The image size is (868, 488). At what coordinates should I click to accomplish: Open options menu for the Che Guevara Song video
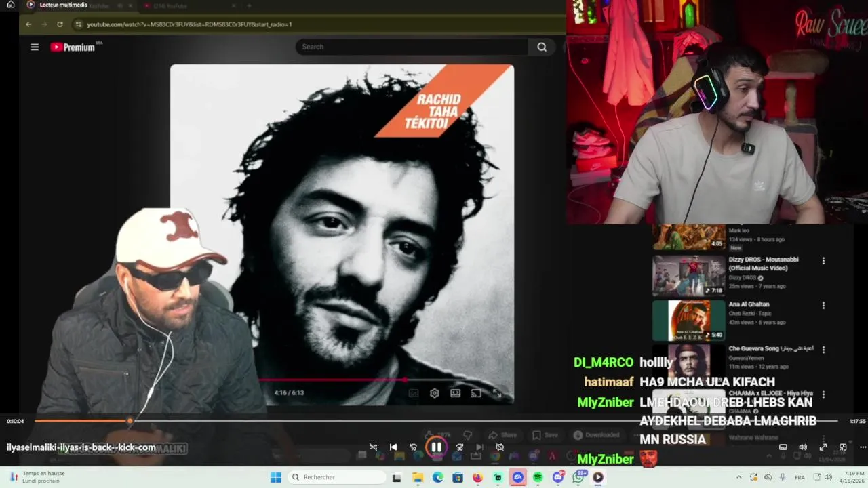(823, 350)
